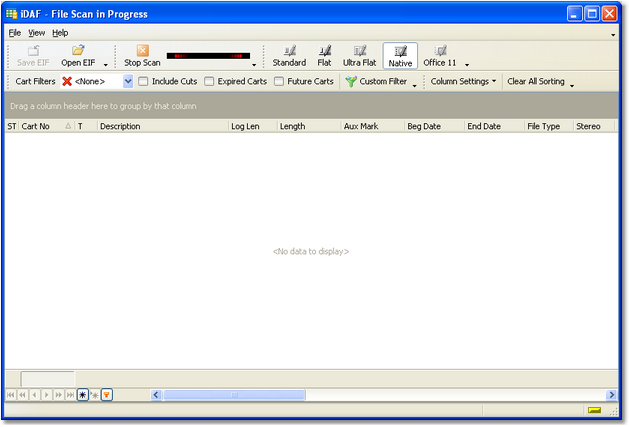The height and width of the screenshot is (427, 629).
Task: Apply the Standard theme style
Action: (x=289, y=56)
